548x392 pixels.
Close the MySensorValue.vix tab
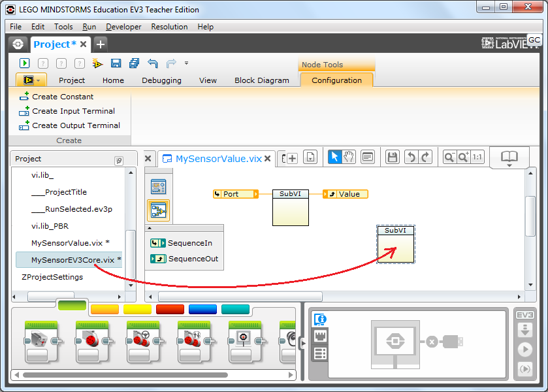click(267, 159)
